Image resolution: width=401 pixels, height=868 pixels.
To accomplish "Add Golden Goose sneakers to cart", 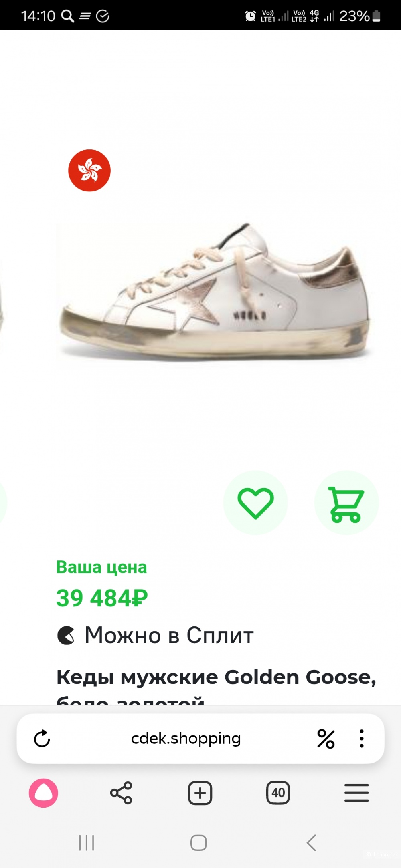I will pyautogui.click(x=346, y=503).
